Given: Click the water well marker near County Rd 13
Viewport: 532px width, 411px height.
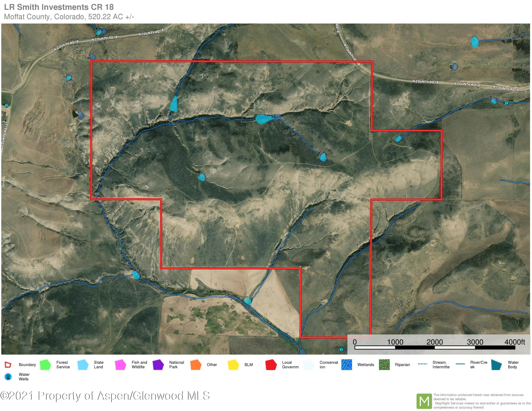Looking at the screenshot, I should click(7, 106).
